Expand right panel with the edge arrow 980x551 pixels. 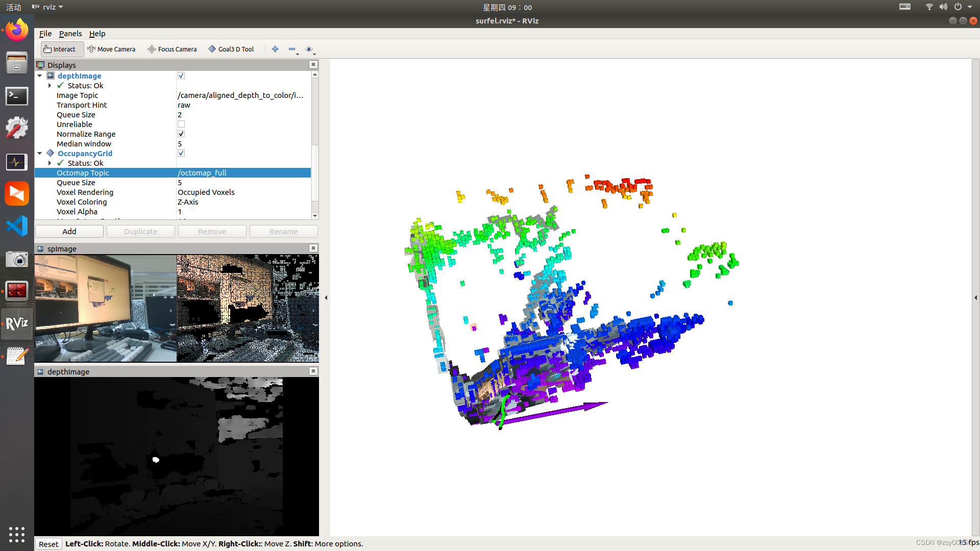click(x=975, y=297)
